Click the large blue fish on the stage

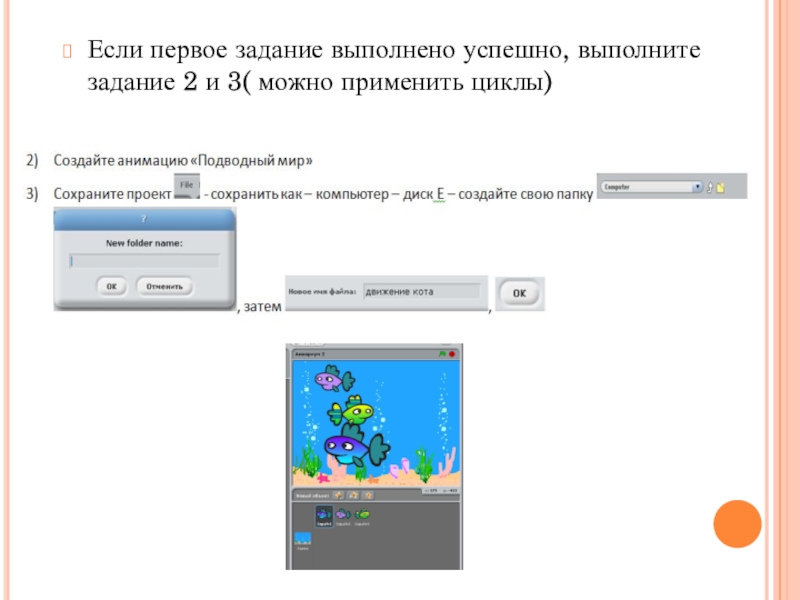356,445
